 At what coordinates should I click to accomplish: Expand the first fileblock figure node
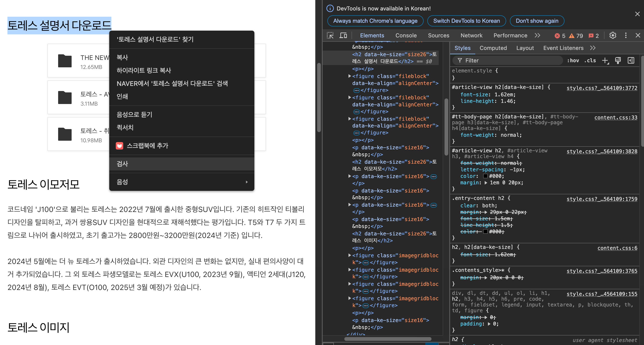click(x=350, y=76)
